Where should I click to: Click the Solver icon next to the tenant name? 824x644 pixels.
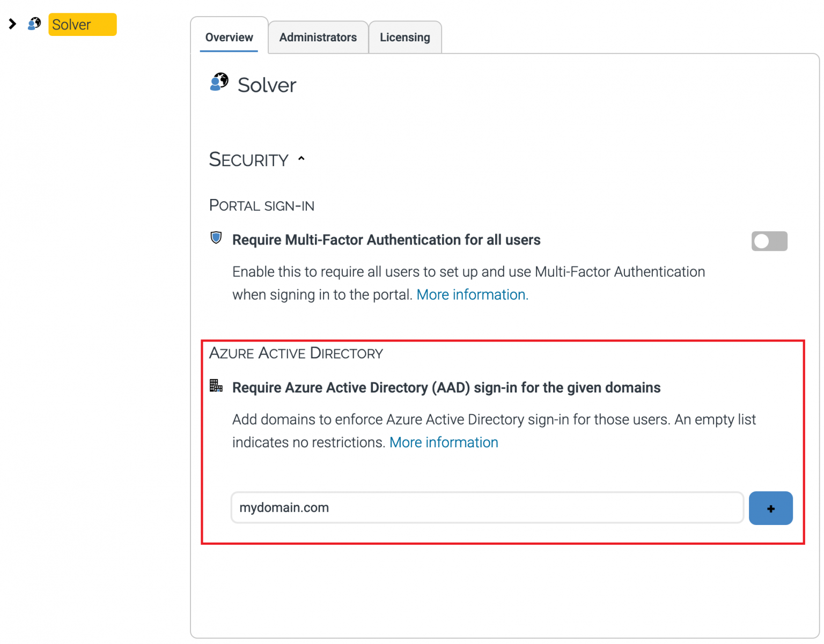coord(219,83)
